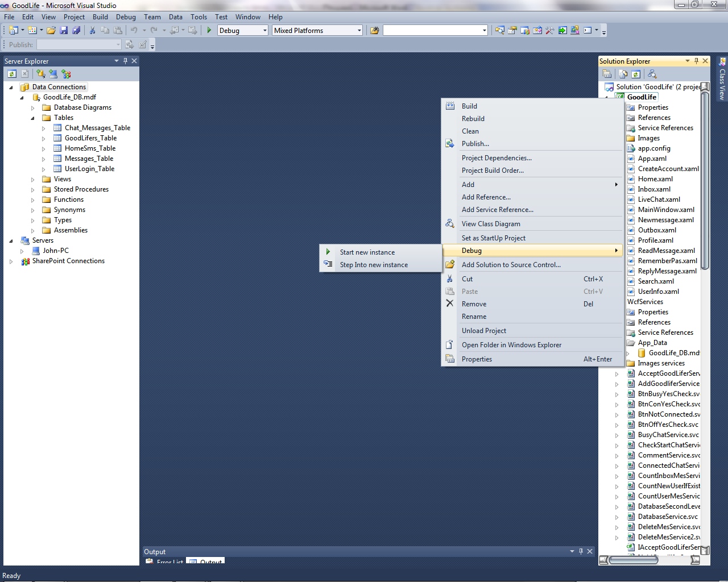The height and width of the screenshot is (582, 728).
Task: Select UserLogin_Table in Server Explorer
Action: click(x=90, y=169)
